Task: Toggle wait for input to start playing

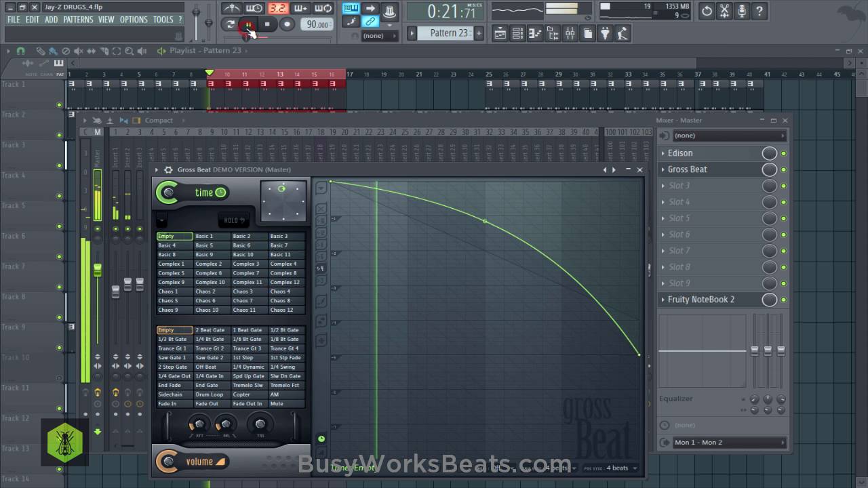Action: tap(254, 9)
